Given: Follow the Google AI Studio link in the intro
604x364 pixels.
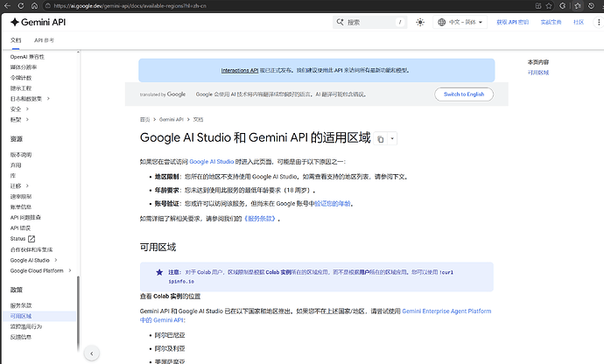Looking at the screenshot, I should point(212,162).
